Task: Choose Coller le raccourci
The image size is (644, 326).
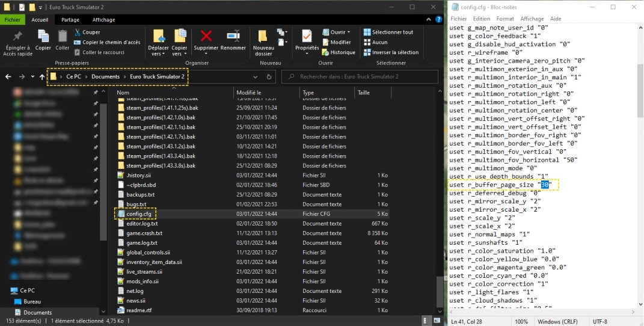Action: point(99,52)
